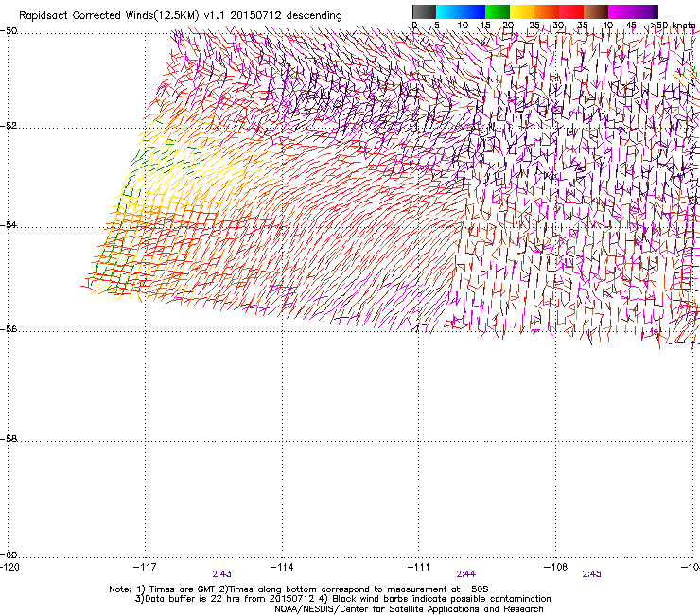The width and height of the screenshot is (700, 615).
Task: Click the '-56' latitude axis label
Action: pyautogui.click(x=9, y=328)
